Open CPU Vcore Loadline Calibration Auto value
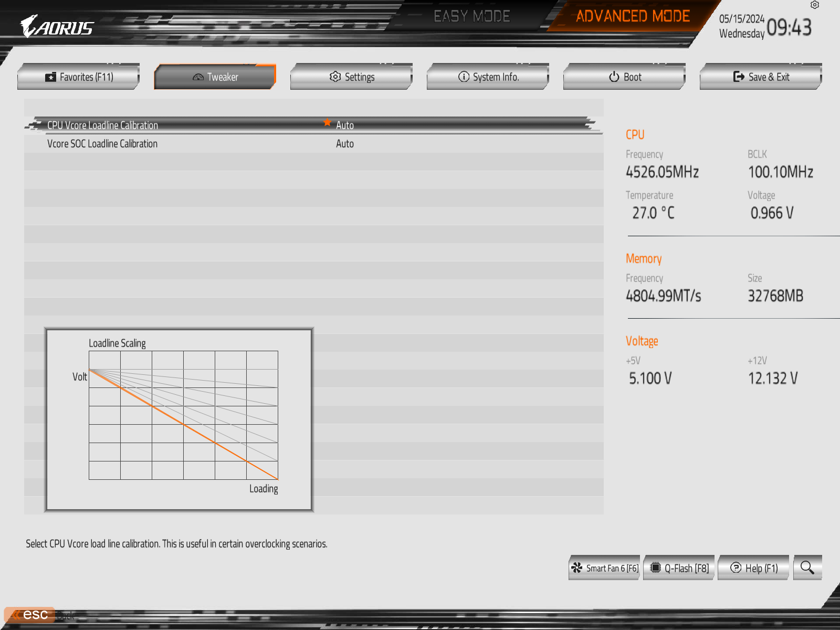The width and height of the screenshot is (840, 630). (345, 125)
